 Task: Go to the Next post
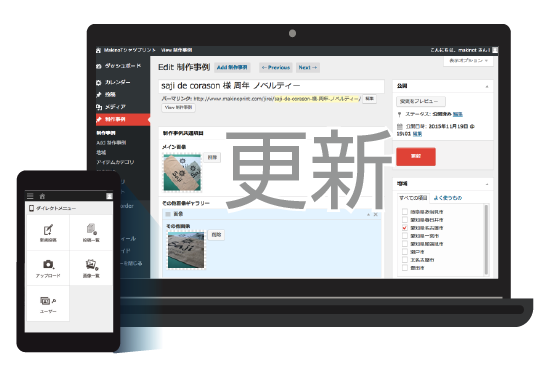pos(308,67)
